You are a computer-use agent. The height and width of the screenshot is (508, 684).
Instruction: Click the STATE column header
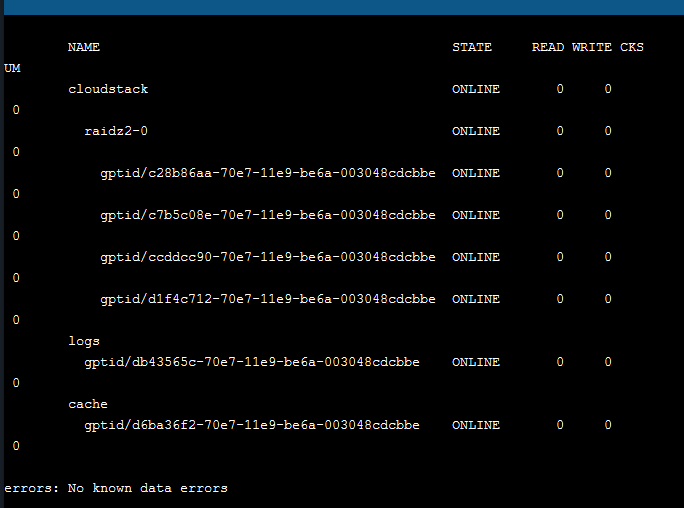(x=472, y=47)
